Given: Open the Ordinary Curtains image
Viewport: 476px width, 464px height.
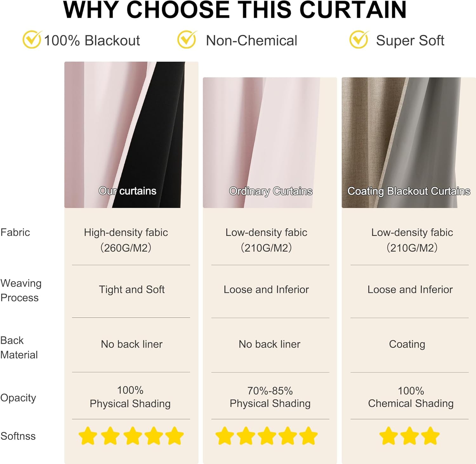Looking at the screenshot, I should point(270,143).
